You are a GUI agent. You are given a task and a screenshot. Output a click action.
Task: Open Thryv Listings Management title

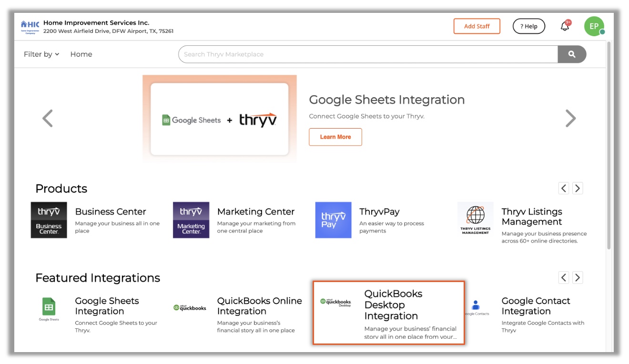tap(532, 217)
